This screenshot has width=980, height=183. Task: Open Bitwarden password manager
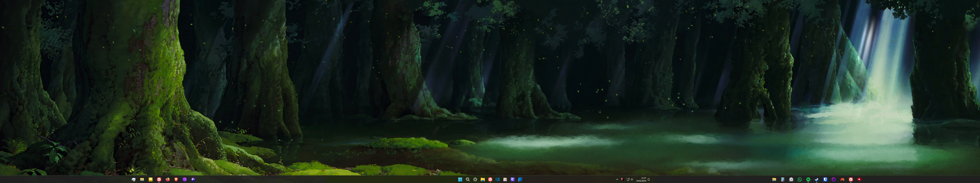pyautogui.click(x=825, y=179)
